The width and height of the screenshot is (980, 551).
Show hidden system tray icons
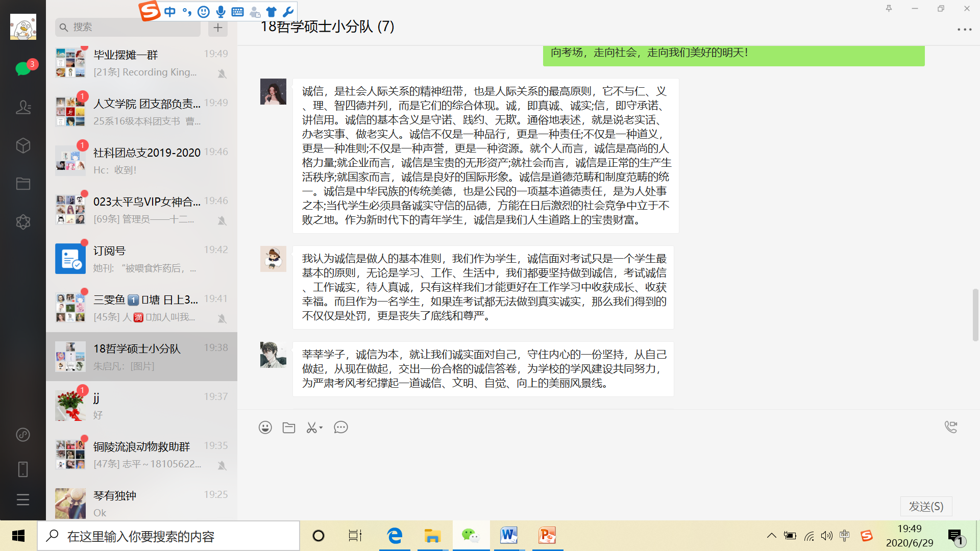[x=771, y=536]
